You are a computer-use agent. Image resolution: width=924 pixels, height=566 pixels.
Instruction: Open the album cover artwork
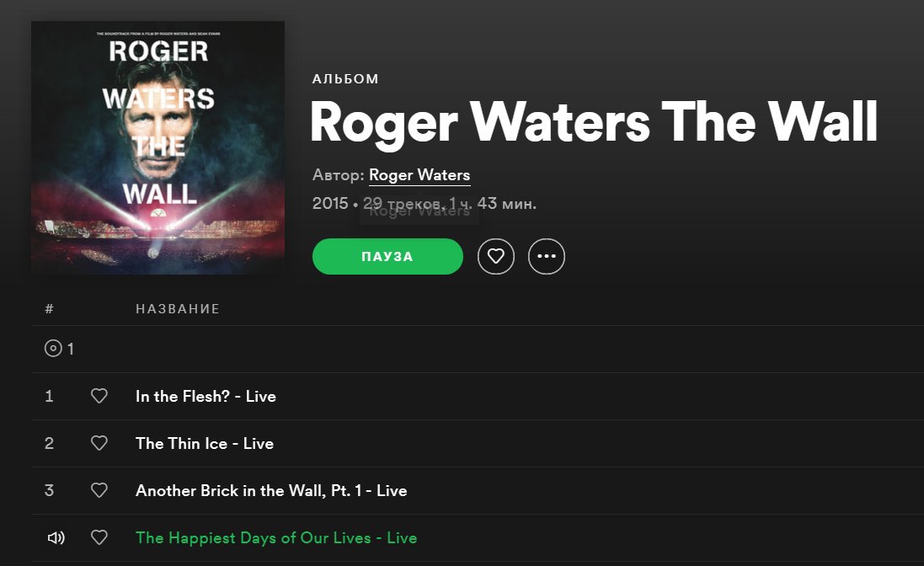point(158,148)
